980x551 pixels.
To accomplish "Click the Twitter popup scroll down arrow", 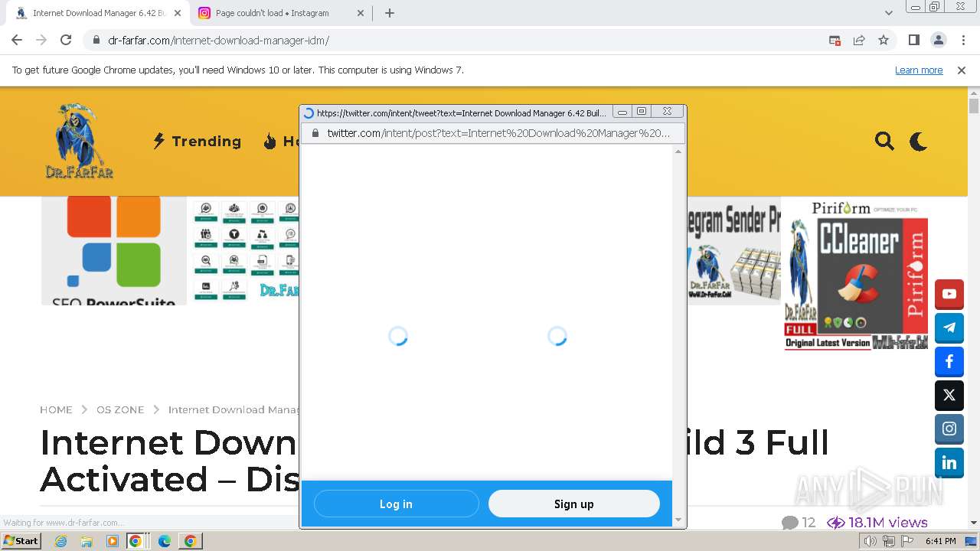I will [x=678, y=520].
